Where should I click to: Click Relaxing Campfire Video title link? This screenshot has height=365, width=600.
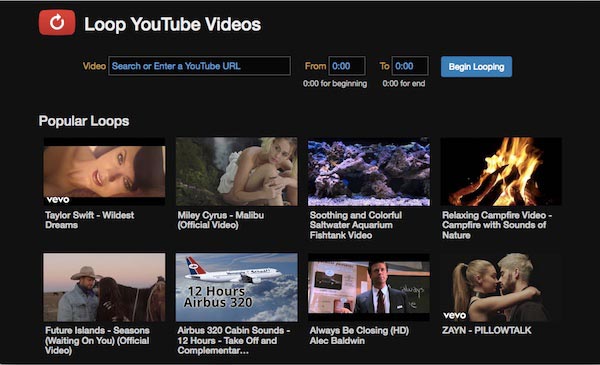[x=497, y=225]
